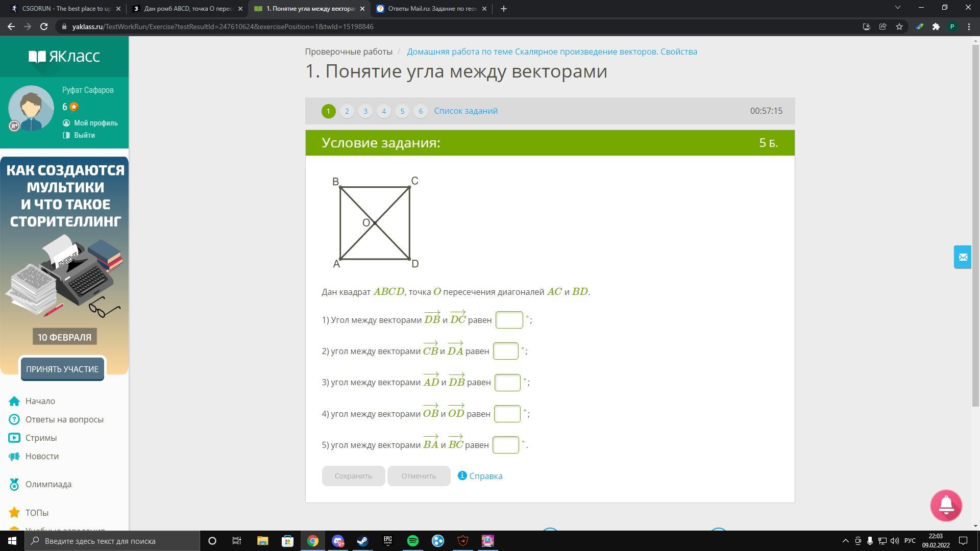Click the ПРИНЯТЬ УЧАСТИЕ banner button

pyautogui.click(x=62, y=369)
